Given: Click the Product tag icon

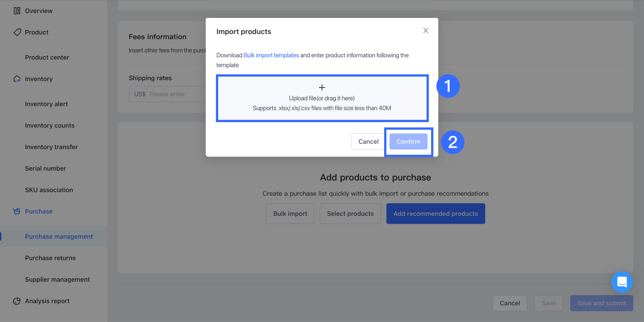Looking at the screenshot, I should (x=17, y=32).
